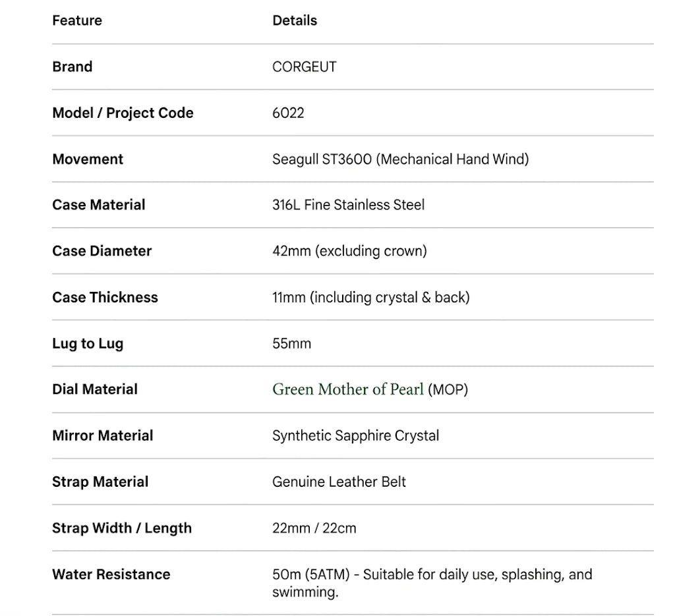
Task: Select the 55mm lug value
Action: pyautogui.click(x=291, y=343)
